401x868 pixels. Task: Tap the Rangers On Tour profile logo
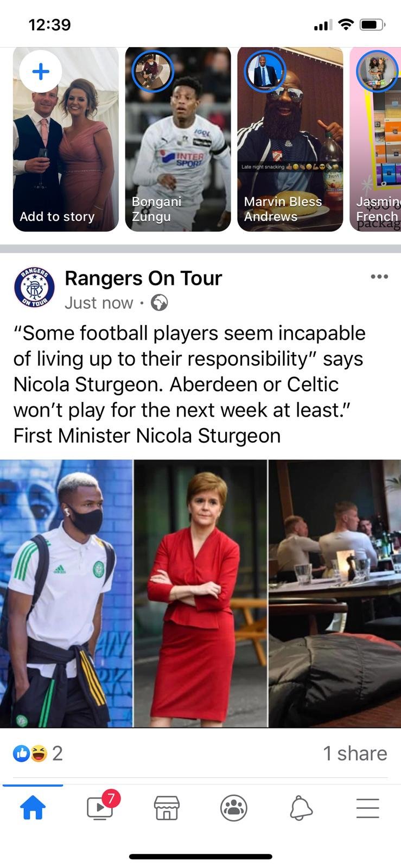(34, 287)
